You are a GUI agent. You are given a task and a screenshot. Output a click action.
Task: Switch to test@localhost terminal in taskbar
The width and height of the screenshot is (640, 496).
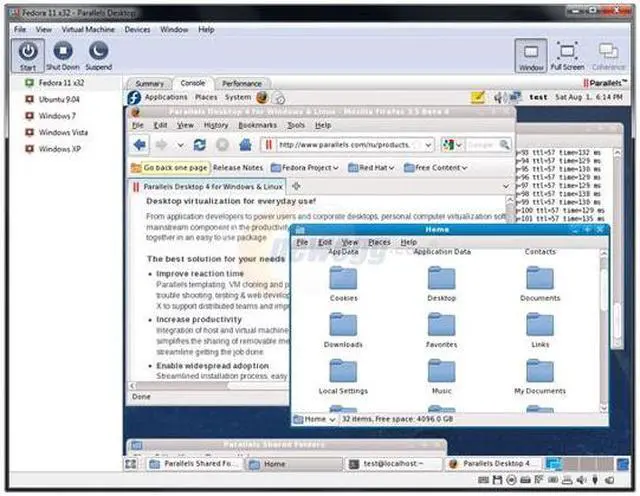click(395, 464)
